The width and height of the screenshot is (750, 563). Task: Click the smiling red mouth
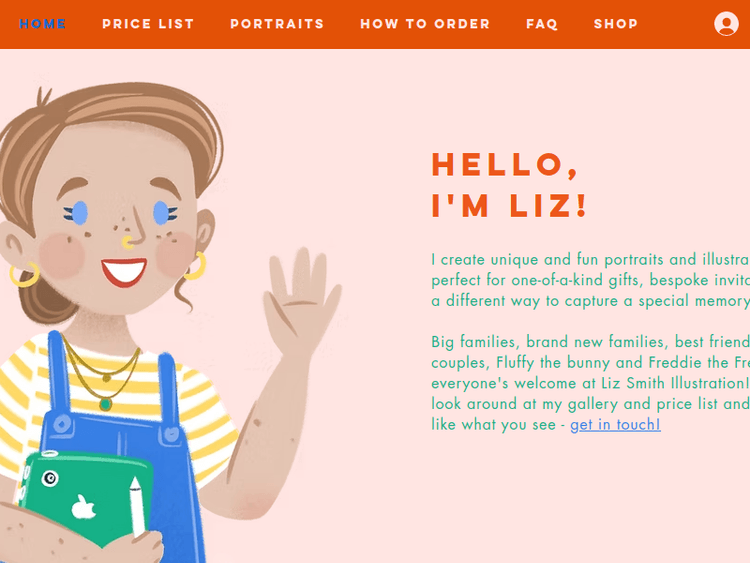(125, 270)
